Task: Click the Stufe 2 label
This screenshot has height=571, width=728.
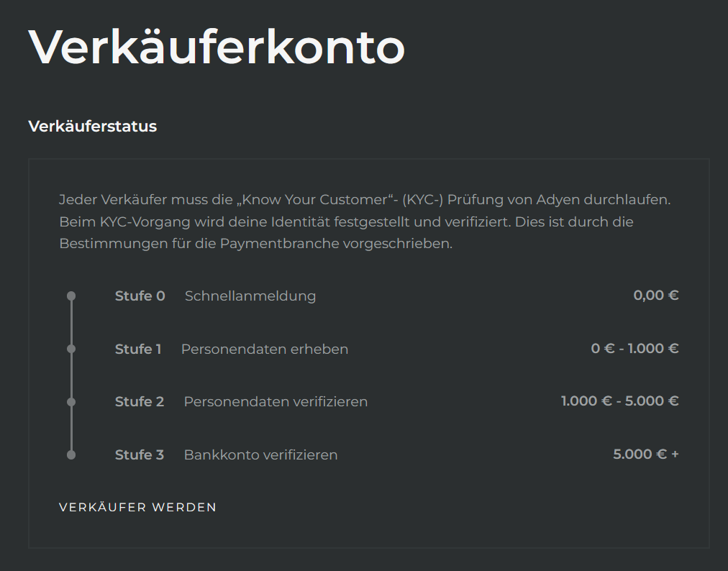Action: [140, 401]
